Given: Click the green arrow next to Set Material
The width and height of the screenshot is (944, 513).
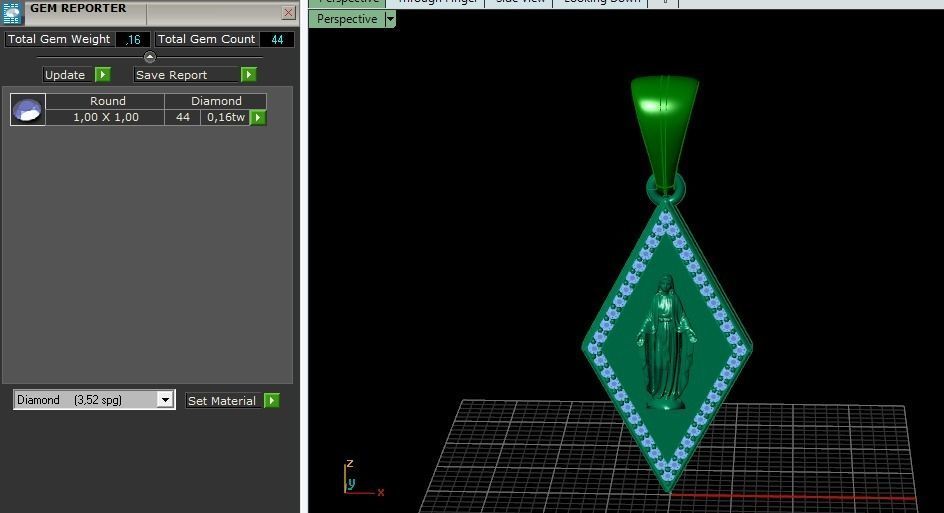Looking at the screenshot, I should click(272, 400).
